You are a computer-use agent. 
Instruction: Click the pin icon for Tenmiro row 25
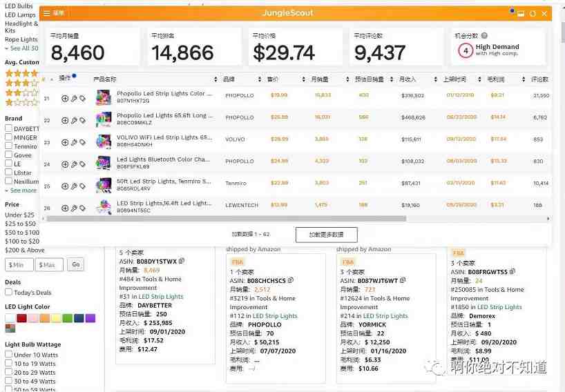click(74, 186)
